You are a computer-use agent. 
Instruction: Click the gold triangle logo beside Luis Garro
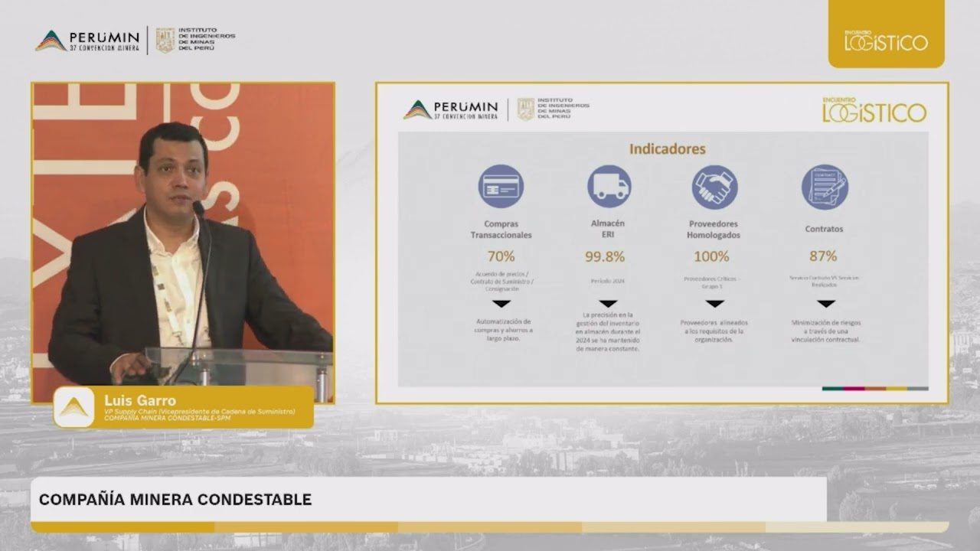[x=74, y=407]
